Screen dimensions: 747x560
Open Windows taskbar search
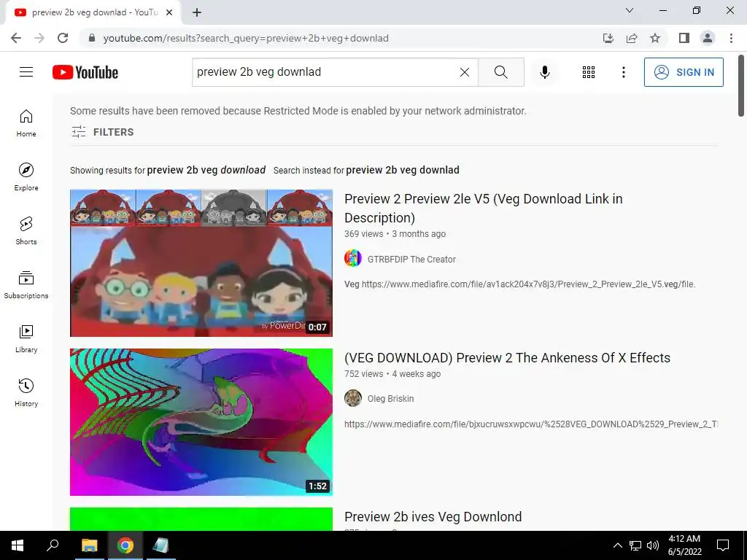click(x=53, y=545)
